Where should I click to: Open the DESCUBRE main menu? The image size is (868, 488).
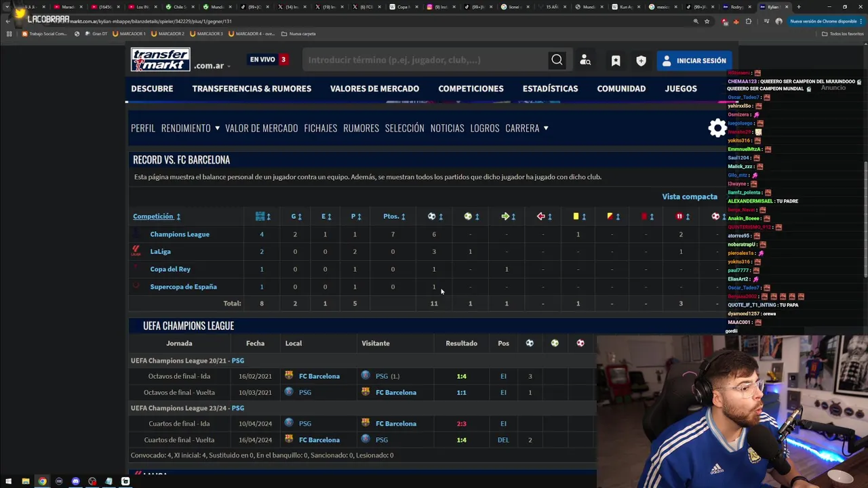[152, 88]
